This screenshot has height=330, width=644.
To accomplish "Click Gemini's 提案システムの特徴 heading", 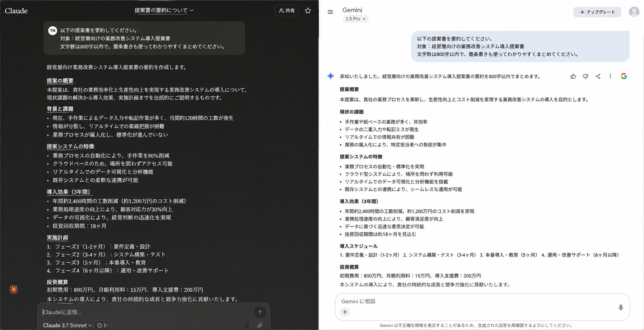I will tap(361, 157).
